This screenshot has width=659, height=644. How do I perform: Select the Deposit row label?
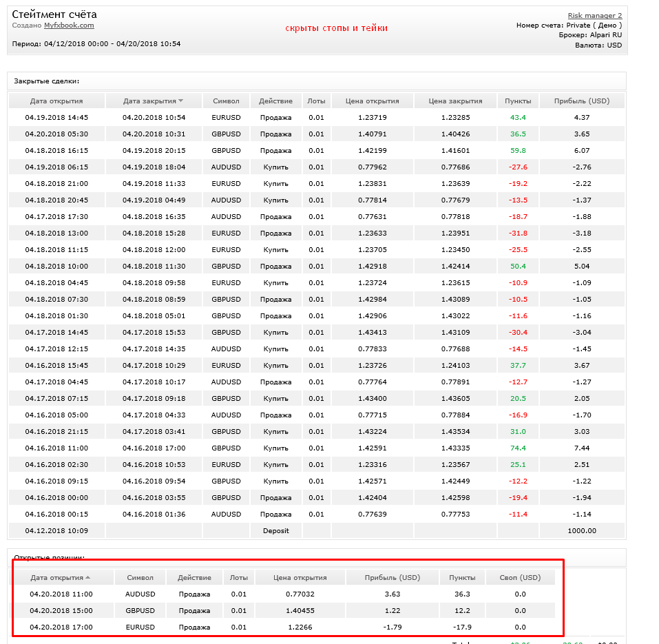pos(275,531)
